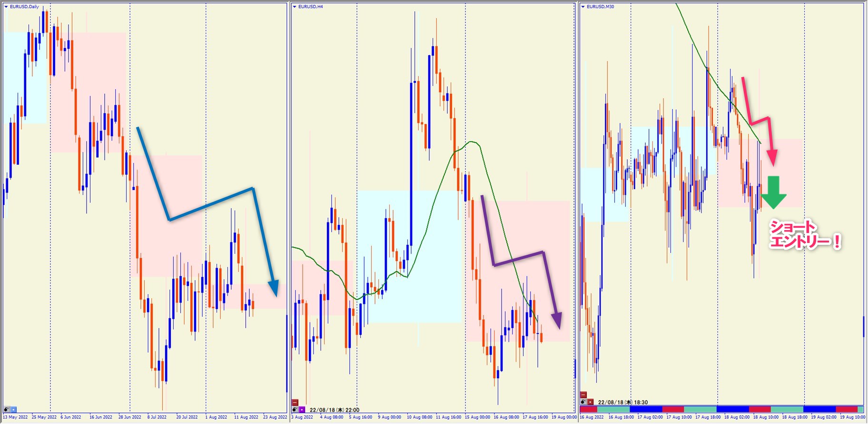The height and width of the screenshot is (424, 868).
Task: Click the ショートエントリー text label
Action: [804, 235]
